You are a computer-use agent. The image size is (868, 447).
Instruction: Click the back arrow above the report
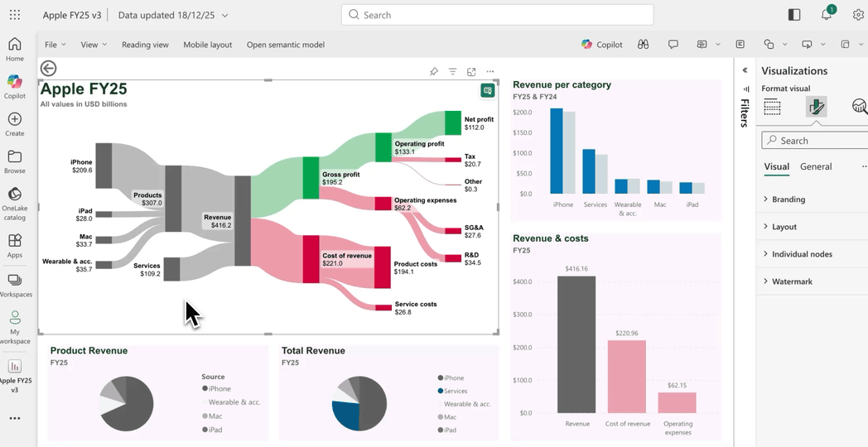click(x=48, y=69)
